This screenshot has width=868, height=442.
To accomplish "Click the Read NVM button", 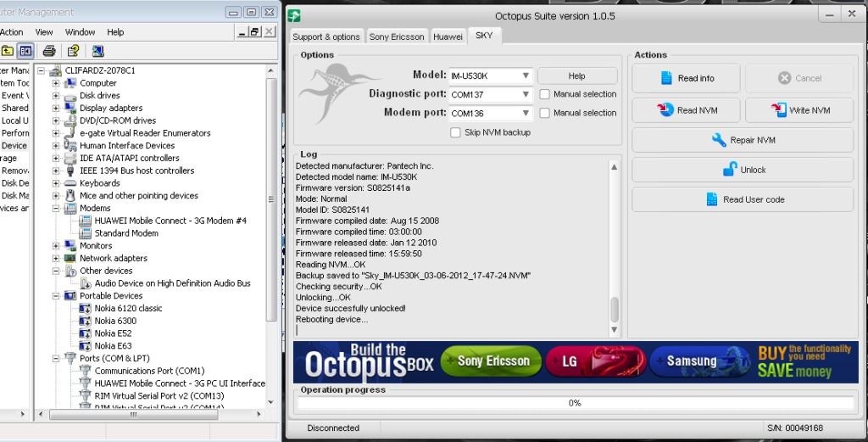I will pos(686,110).
